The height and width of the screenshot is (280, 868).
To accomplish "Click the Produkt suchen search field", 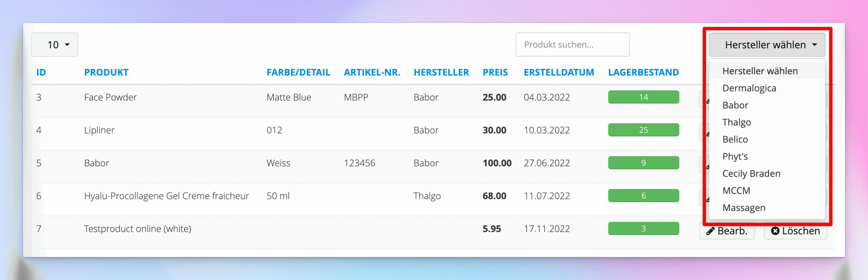I will (x=572, y=45).
